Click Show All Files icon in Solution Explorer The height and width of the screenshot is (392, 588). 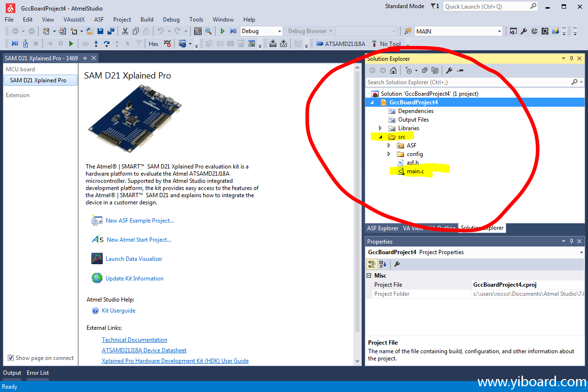(x=435, y=70)
